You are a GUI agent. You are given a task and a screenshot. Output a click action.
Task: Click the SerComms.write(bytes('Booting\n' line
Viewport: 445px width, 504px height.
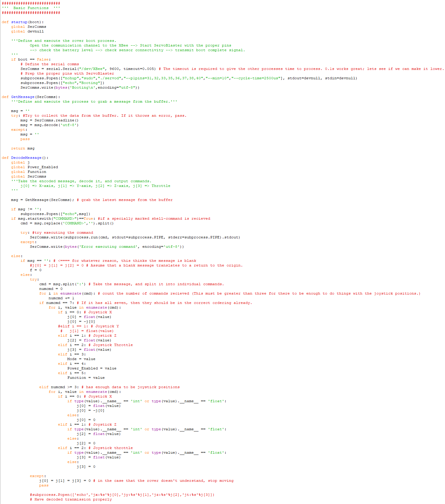pyautogui.click(x=80, y=87)
